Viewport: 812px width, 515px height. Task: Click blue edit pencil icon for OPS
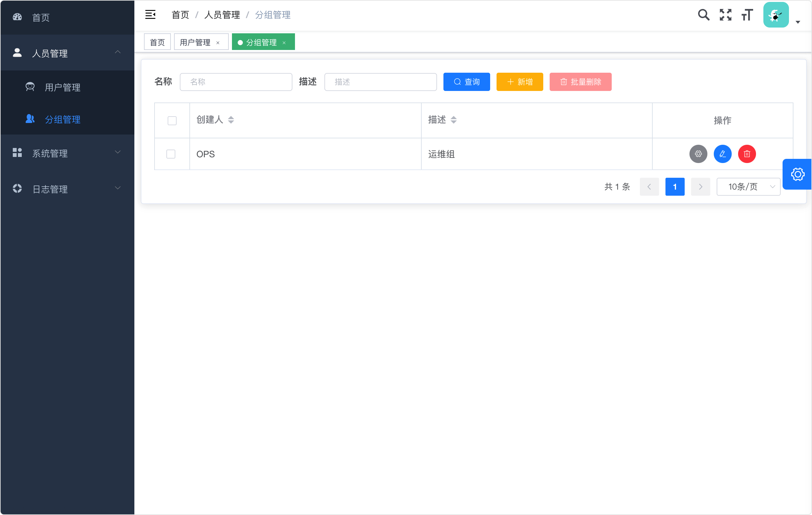pyautogui.click(x=722, y=154)
